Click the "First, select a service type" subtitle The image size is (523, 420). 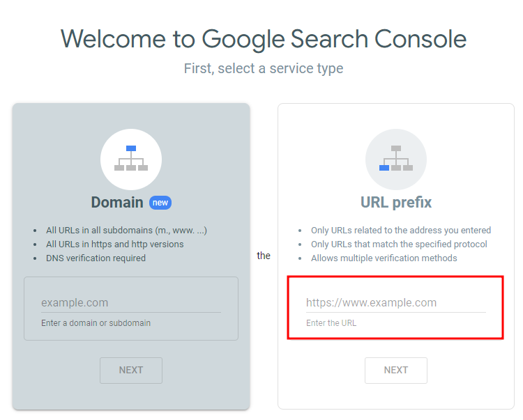[x=264, y=68]
